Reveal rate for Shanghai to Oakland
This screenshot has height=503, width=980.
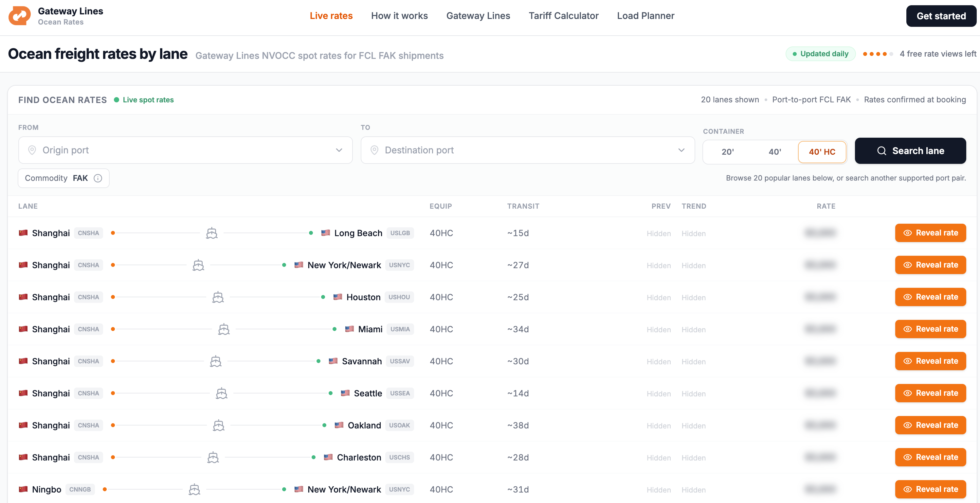[931, 425]
